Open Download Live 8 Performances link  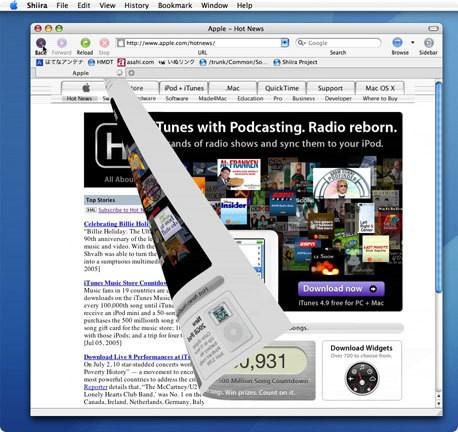[x=137, y=357]
